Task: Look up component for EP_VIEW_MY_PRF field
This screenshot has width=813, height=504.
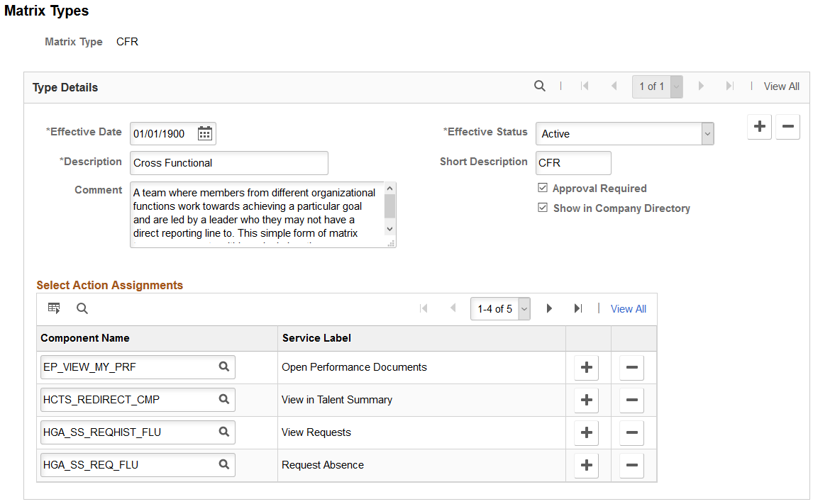Action: pos(224,366)
